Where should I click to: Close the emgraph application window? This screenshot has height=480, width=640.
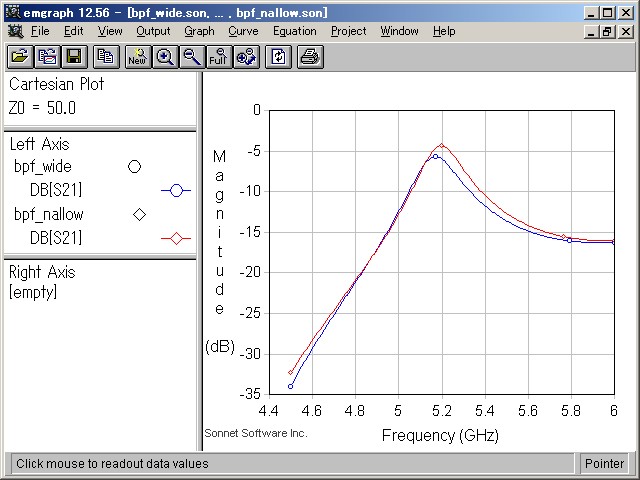point(625,13)
